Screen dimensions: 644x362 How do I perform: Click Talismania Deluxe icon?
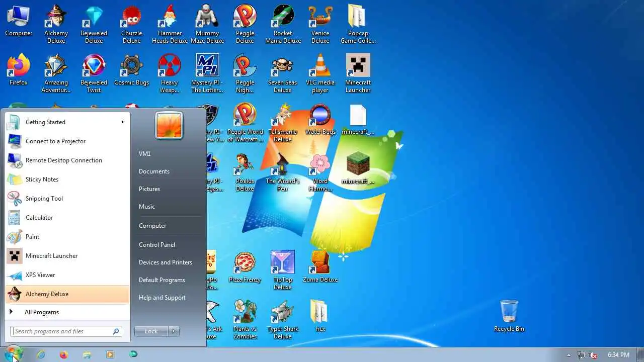tap(283, 123)
